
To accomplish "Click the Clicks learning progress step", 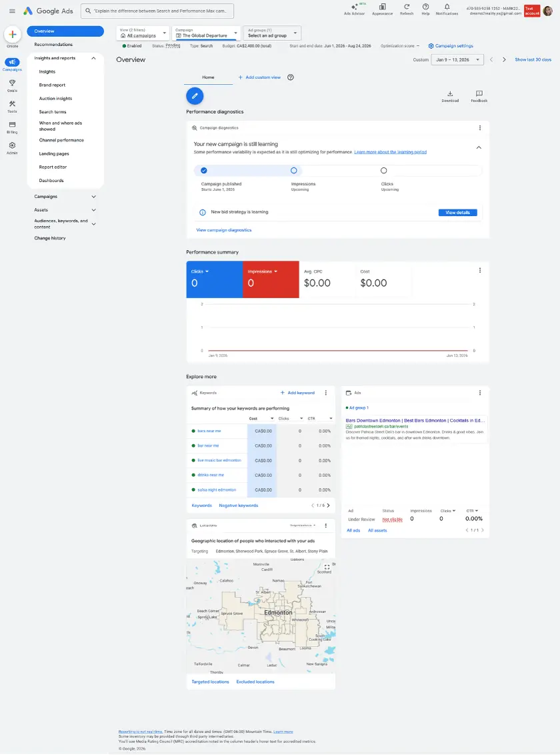I will pos(383,171).
